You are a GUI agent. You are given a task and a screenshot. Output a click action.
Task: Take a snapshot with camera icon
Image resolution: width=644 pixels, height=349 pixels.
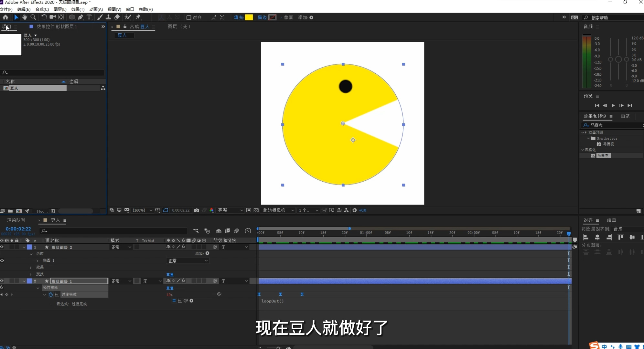click(x=197, y=210)
